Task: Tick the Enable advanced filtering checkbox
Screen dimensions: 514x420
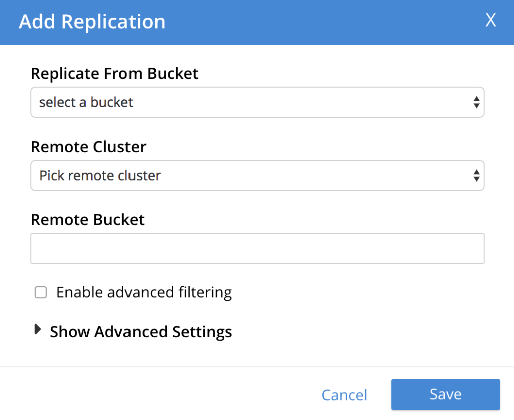Action: [x=40, y=292]
